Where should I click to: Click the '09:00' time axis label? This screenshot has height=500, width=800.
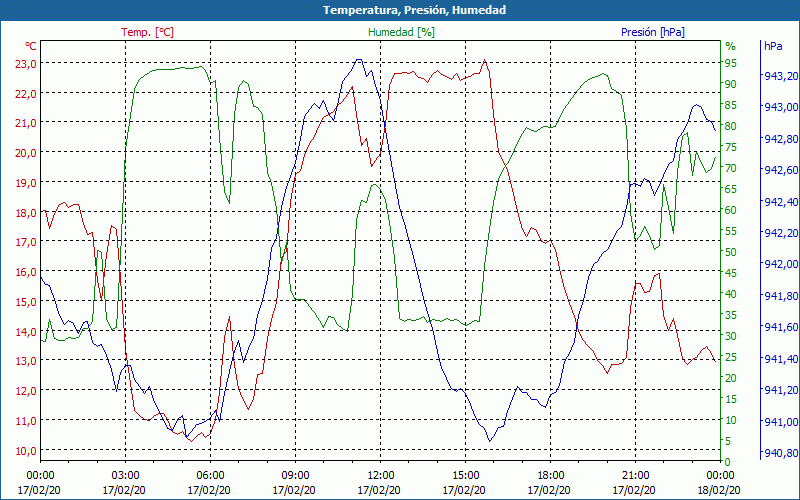(295, 476)
